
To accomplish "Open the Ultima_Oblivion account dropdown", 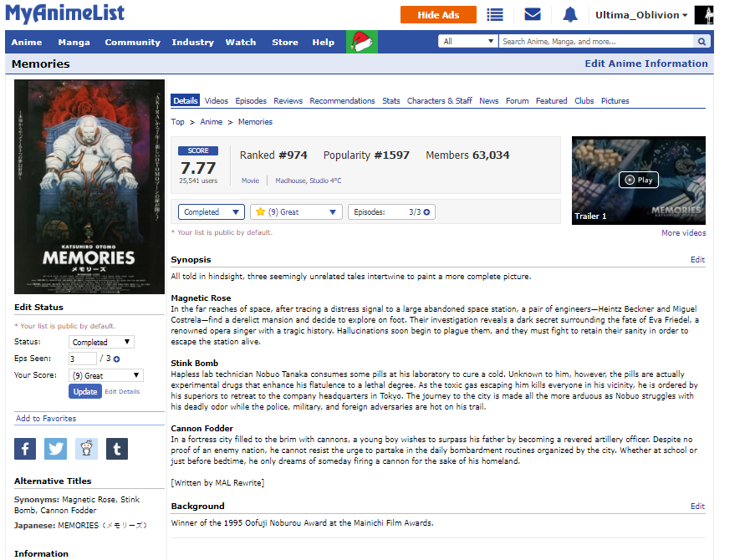I will click(641, 15).
